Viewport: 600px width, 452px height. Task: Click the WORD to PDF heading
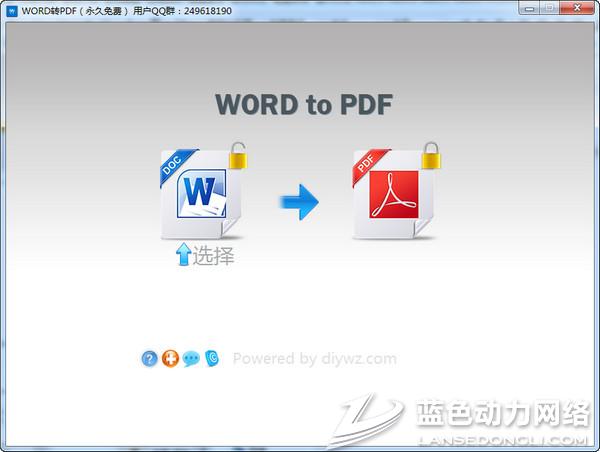click(x=304, y=104)
